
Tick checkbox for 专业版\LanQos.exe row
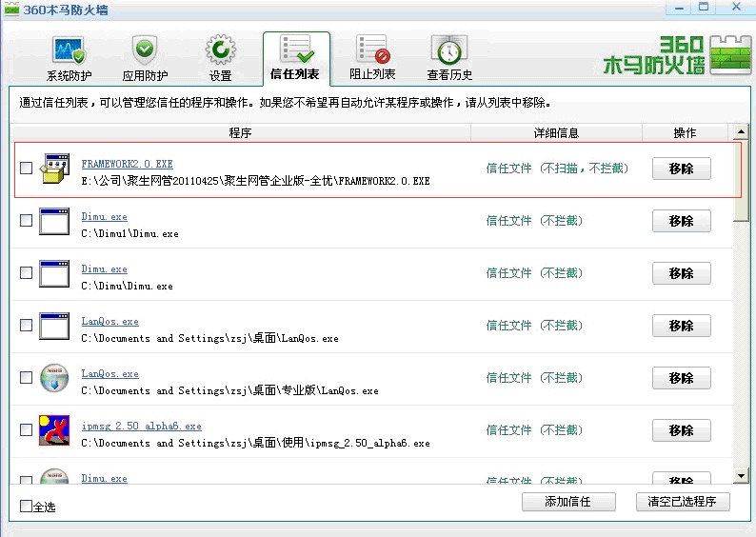26,377
